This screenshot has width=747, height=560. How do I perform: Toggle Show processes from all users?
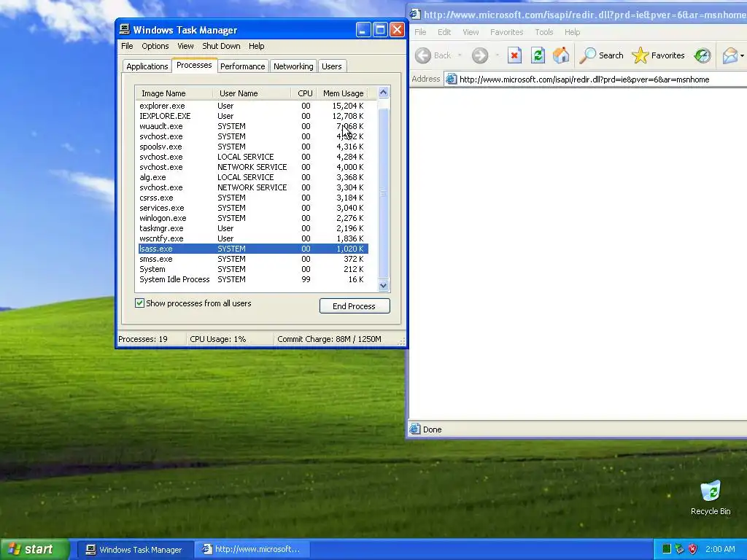point(139,303)
